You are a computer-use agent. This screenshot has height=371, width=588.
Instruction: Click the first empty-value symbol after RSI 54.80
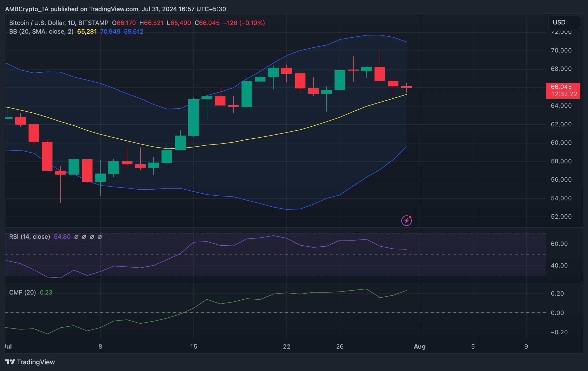[x=76, y=237]
